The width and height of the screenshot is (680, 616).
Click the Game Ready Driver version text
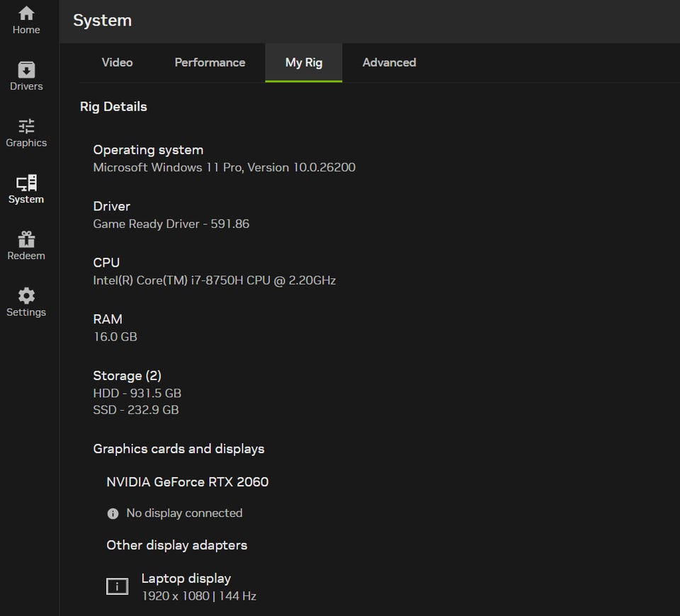171,224
